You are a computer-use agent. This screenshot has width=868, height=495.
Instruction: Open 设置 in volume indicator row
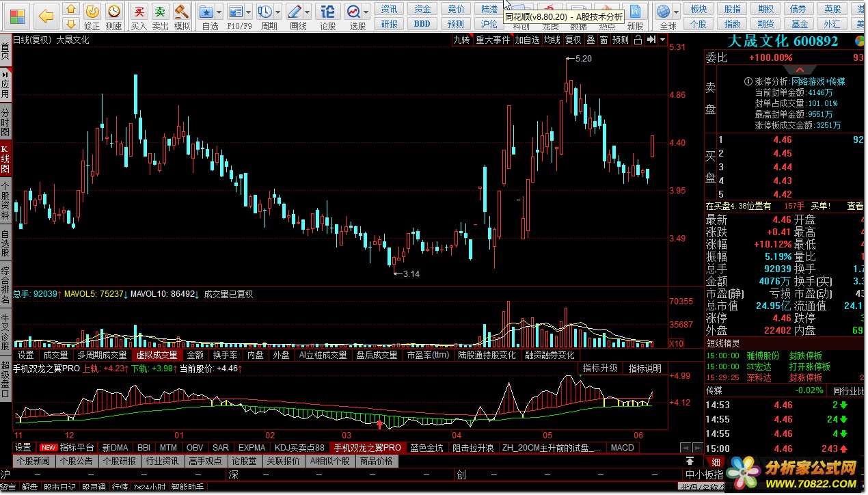[26, 355]
